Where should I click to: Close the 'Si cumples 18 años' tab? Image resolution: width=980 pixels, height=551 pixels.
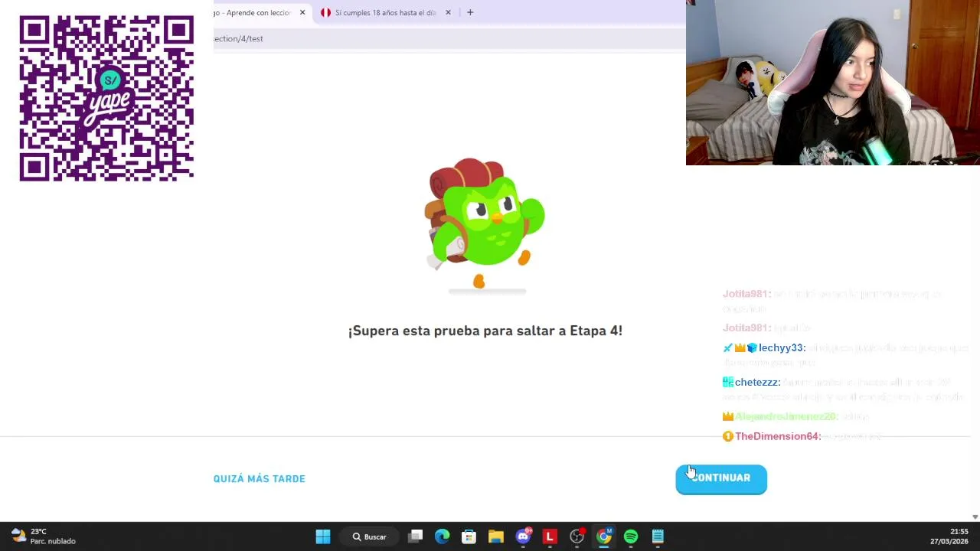tap(448, 12)
